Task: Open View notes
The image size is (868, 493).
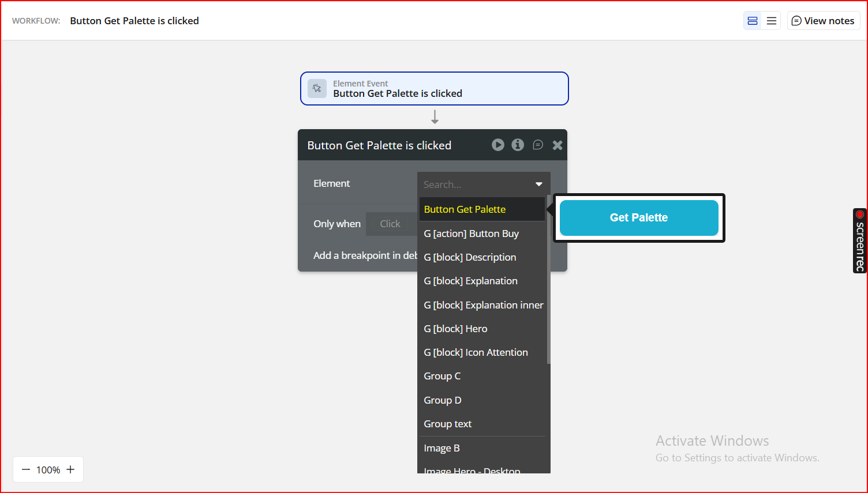Action: point(823,21)
